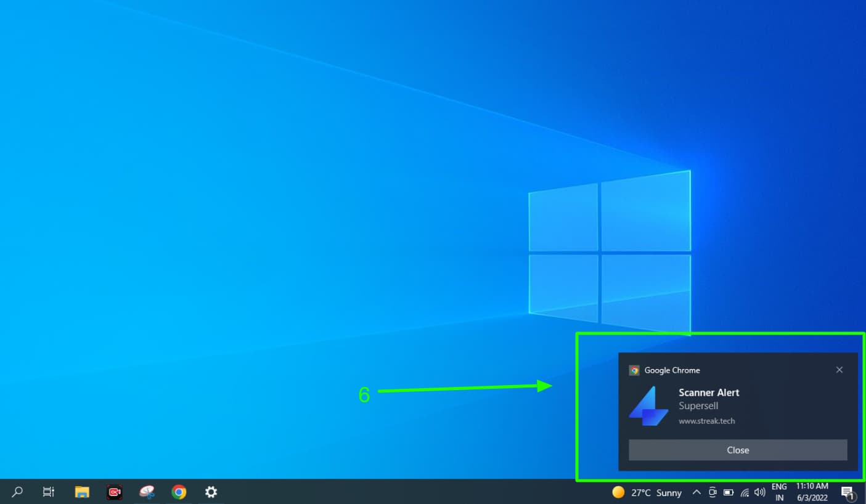This screenshot has height=504, width=866.
Task: Click the Meet Now camera icon in the tray
Action: pos(713,492)
